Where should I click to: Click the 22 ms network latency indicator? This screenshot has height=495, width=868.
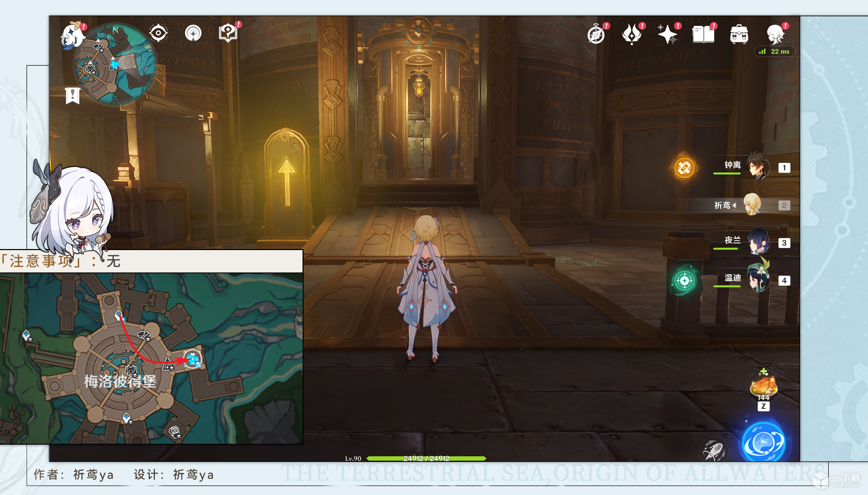point(775,52)
